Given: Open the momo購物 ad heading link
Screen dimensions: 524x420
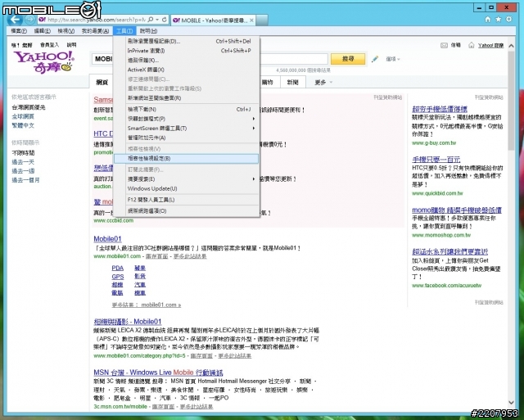Looking at the screenshot, I should point(457,210).
